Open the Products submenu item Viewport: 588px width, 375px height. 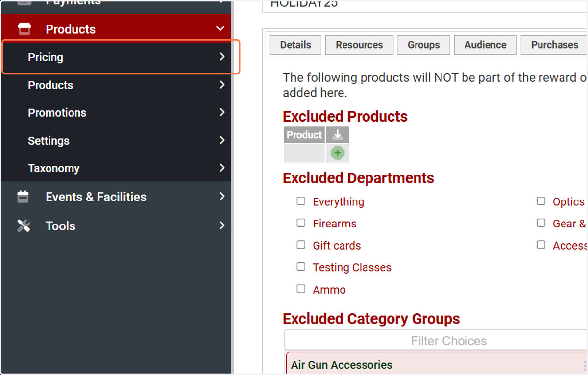pos(117,85)
